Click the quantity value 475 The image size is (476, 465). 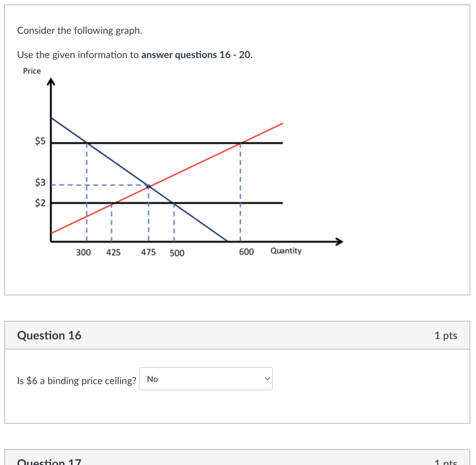pos(148,252)
